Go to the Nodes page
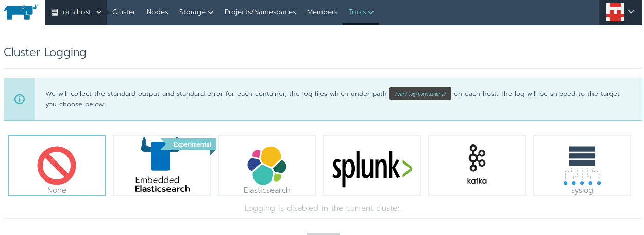The height and width of the screenshot is (235, 644). (157, 12)
